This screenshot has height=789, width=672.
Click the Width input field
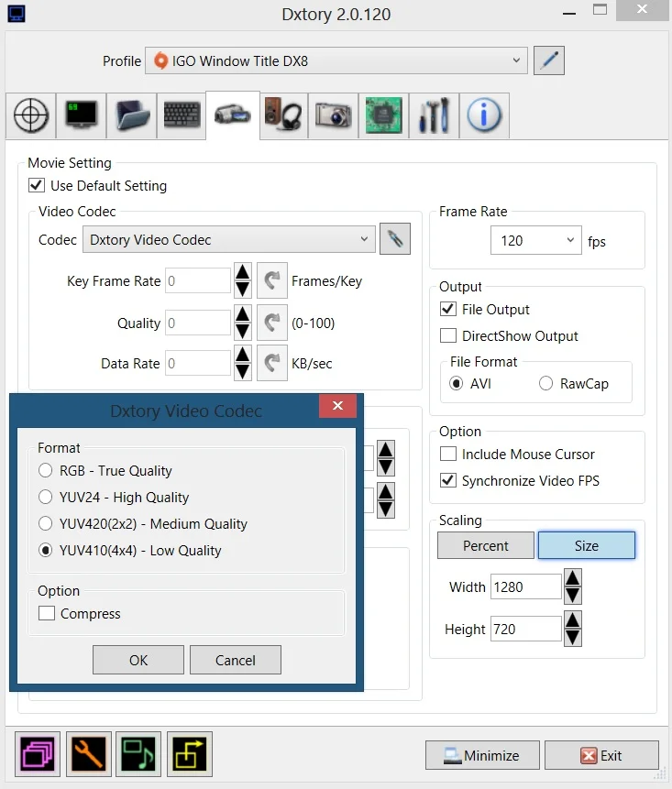click(525, 586)
